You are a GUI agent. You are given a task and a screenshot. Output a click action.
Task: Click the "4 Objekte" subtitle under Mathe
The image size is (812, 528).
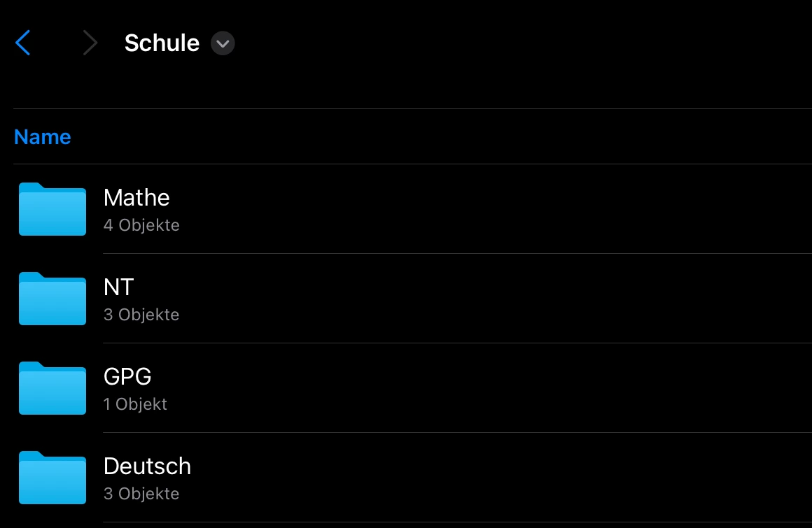(141, 225)
